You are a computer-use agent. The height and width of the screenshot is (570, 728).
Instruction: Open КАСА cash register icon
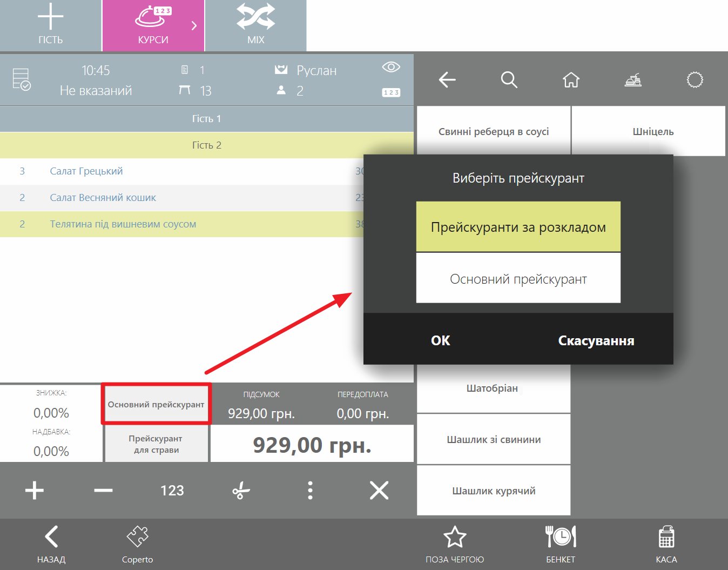point(666,543)
